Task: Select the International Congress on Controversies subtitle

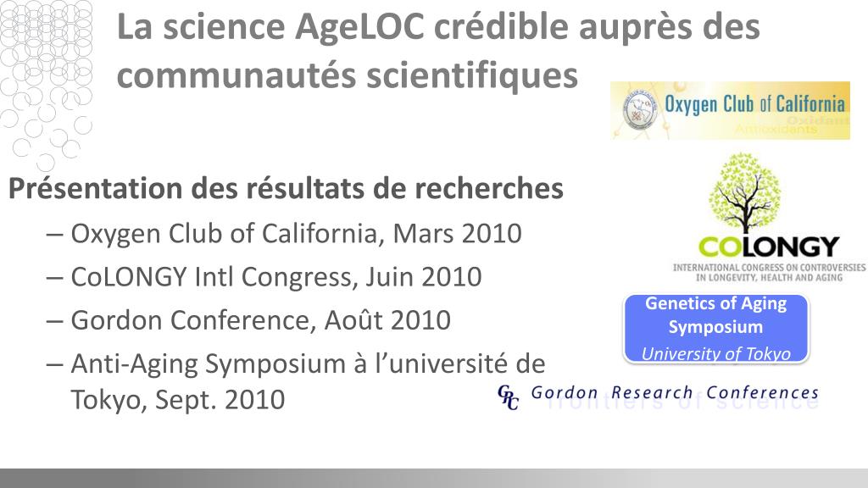Action: pos(770,272)
